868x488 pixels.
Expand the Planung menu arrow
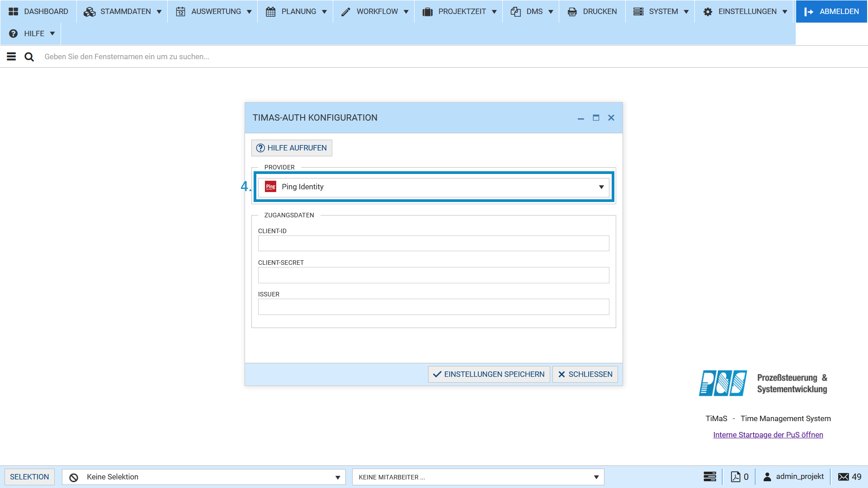pyautogui.click(x=324, y=12)
